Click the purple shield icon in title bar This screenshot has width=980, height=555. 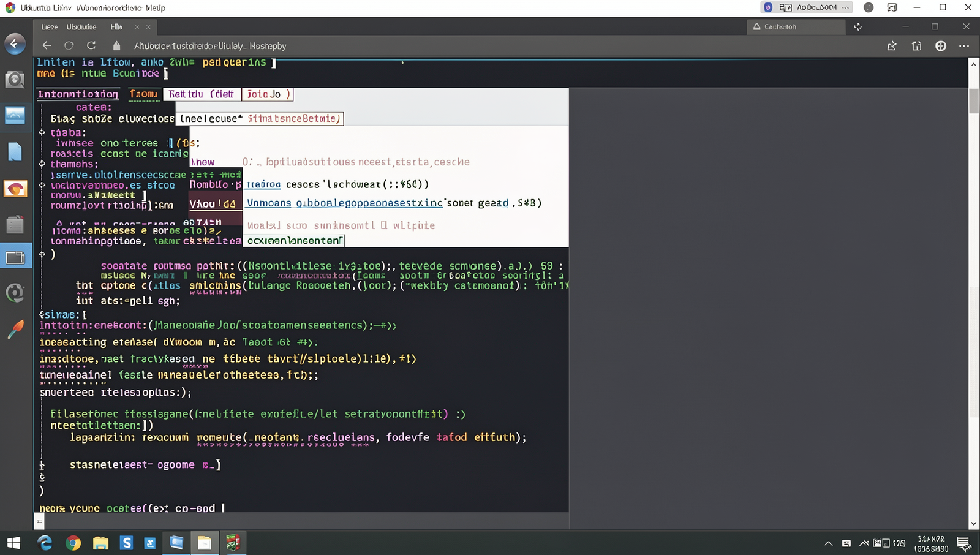(x=768, y=7)
